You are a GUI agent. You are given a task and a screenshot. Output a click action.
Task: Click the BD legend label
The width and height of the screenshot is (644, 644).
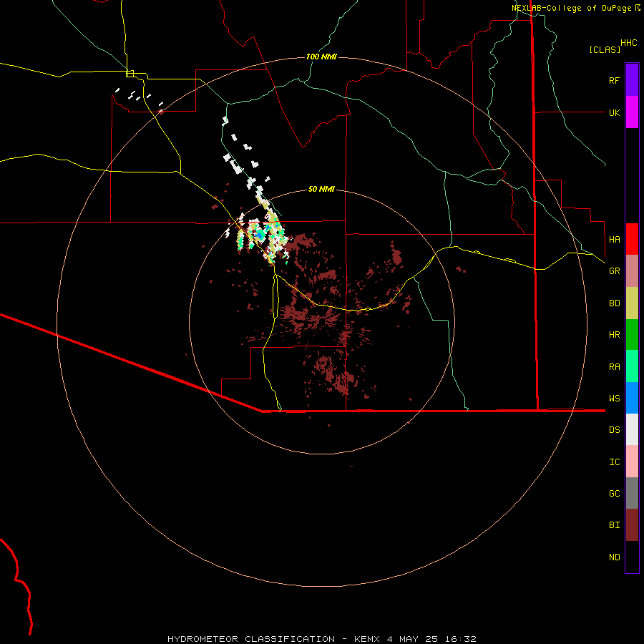coord(614,303)
